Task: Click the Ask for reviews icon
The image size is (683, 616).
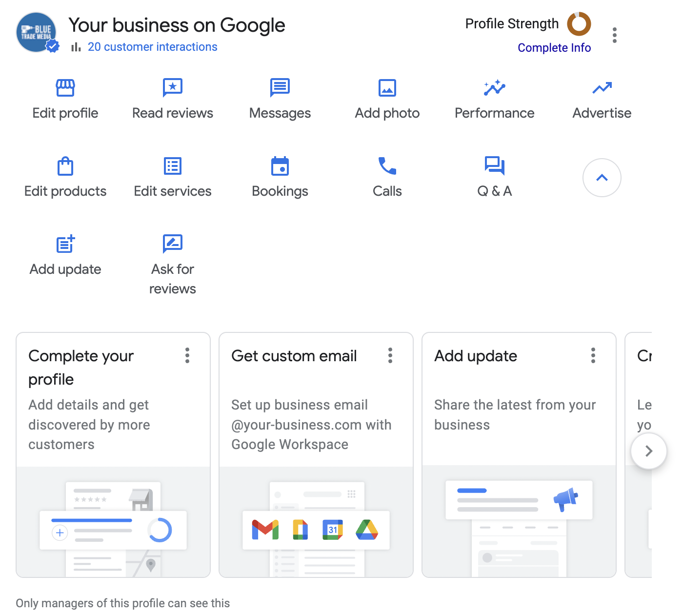Action: (x=173, y=244)
